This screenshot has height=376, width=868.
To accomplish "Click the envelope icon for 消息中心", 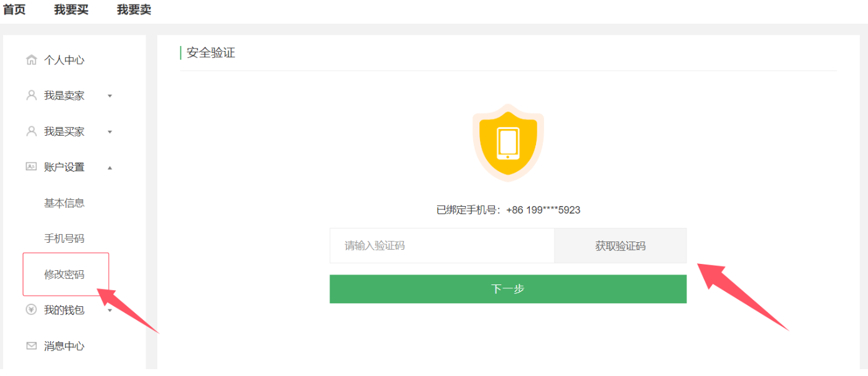I will (x=31, y=346).
